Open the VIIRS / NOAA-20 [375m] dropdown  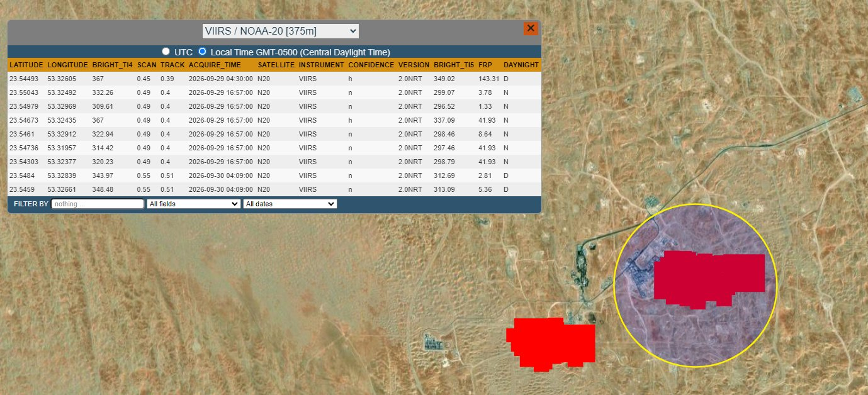click(281, 31)
